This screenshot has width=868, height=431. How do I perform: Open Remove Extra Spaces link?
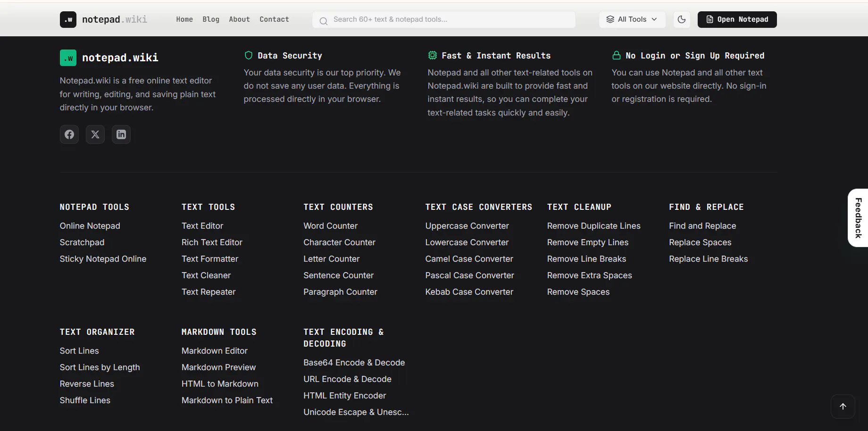[x=590, y=275]
